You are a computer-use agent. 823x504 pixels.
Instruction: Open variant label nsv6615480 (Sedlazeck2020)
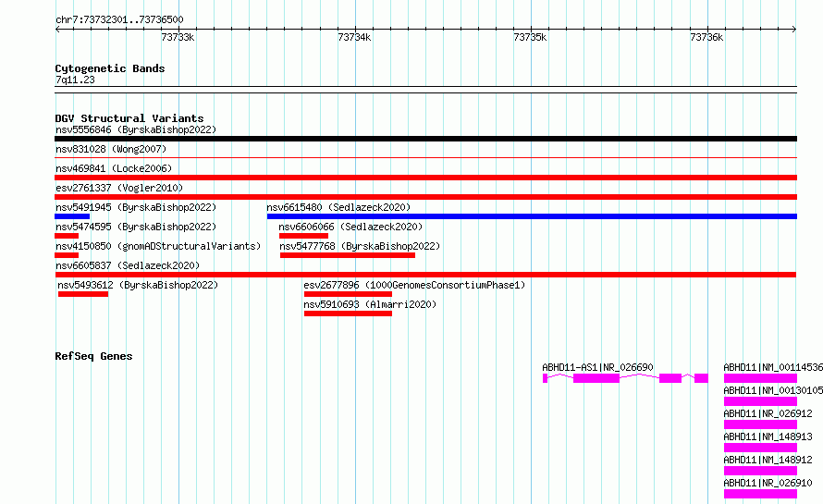click(x=338, y=207)
